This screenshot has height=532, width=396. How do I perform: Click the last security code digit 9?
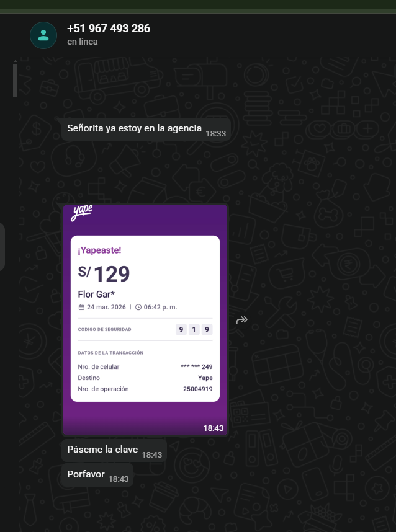tap(207, 329)
